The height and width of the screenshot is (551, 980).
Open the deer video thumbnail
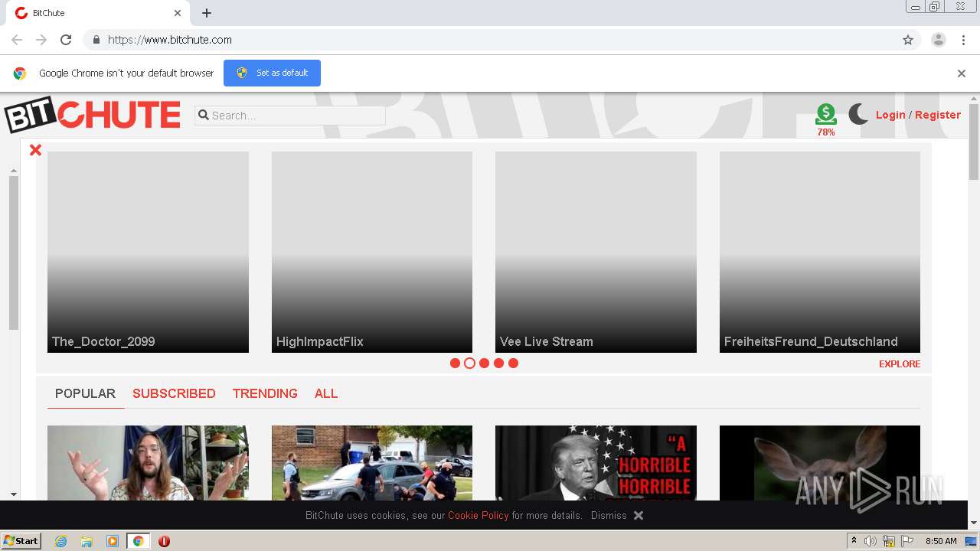[820, 463]
